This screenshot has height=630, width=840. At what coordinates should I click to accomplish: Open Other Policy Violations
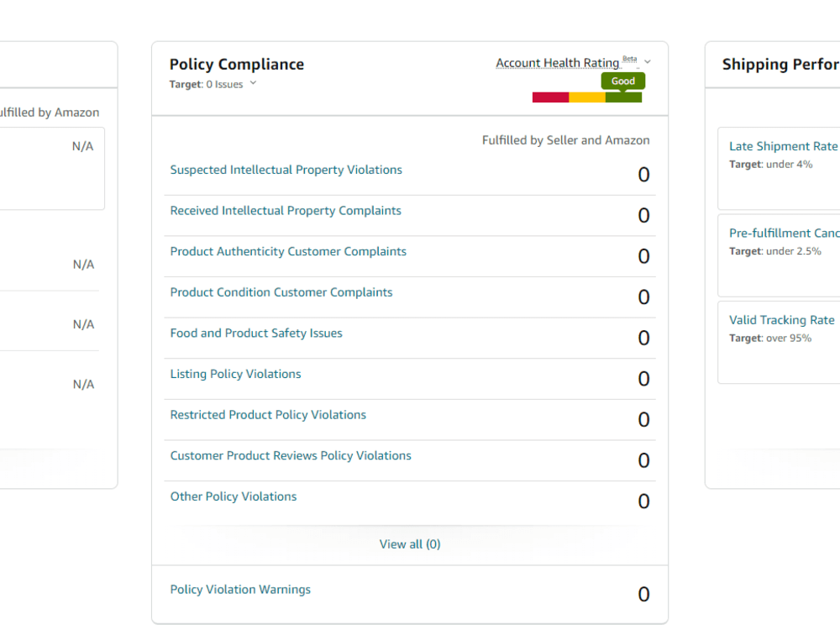(234, 496)
